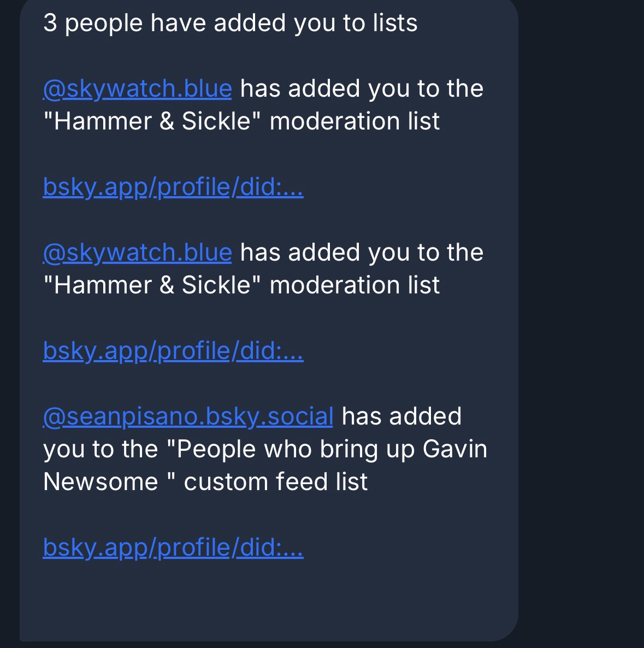Open the bsky.app link below Gavin Newsome list

tap(173, 547)
